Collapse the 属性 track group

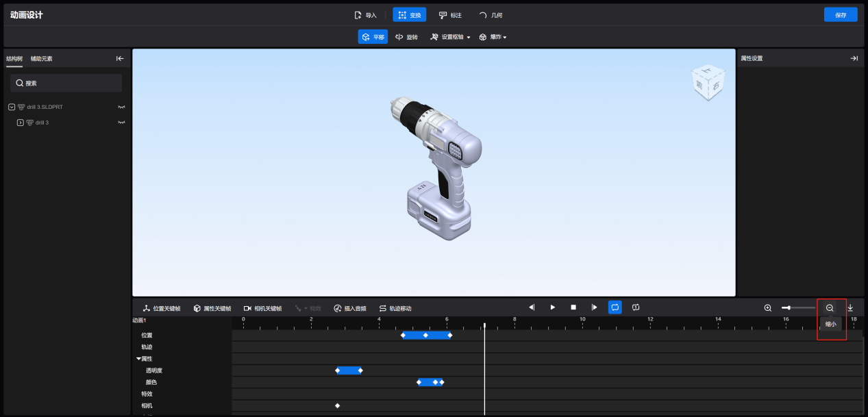coord(138,359)
